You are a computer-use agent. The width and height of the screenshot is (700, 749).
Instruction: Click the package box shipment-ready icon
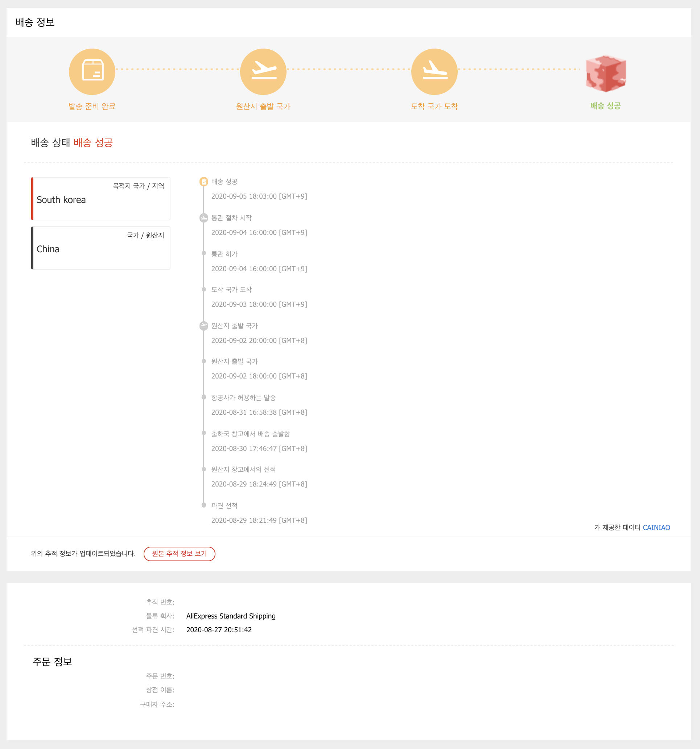pos(92,71)
